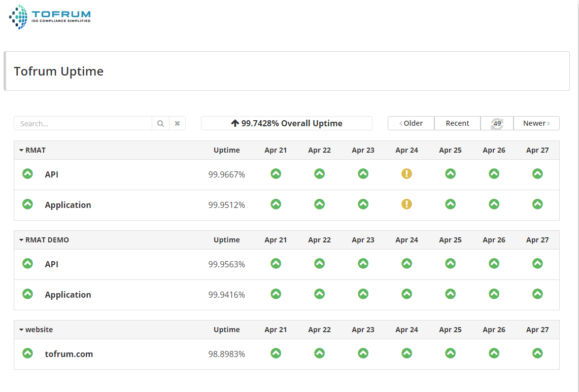This screenshot has width=579, height=392.
Task: Click the search magnifier icon
Action: point(160,123)
